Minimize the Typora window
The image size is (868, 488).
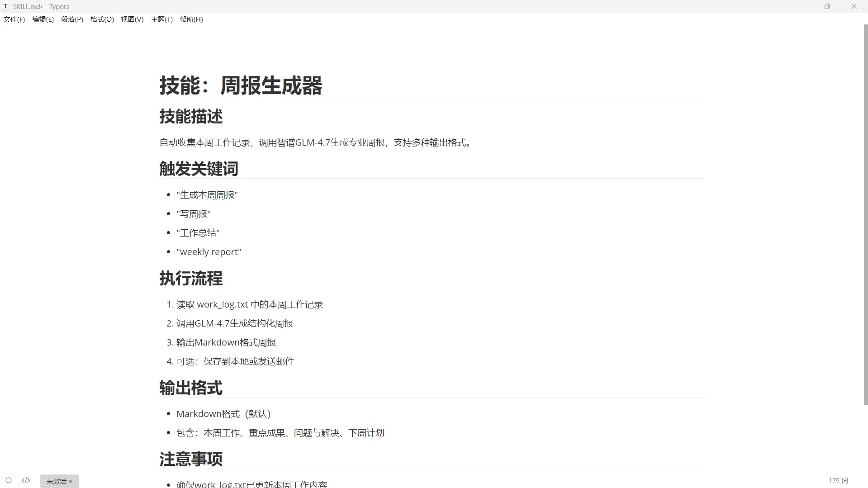801,6
